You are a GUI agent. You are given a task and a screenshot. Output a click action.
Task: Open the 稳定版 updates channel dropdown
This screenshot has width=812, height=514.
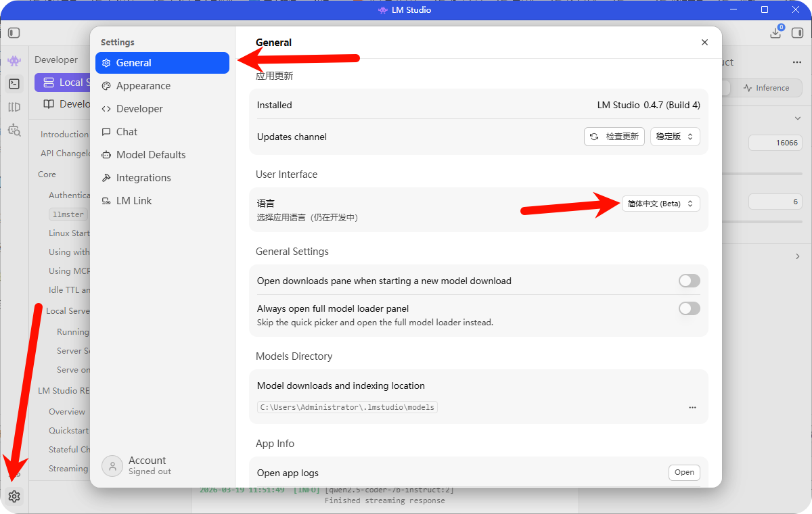pos(675,137)
